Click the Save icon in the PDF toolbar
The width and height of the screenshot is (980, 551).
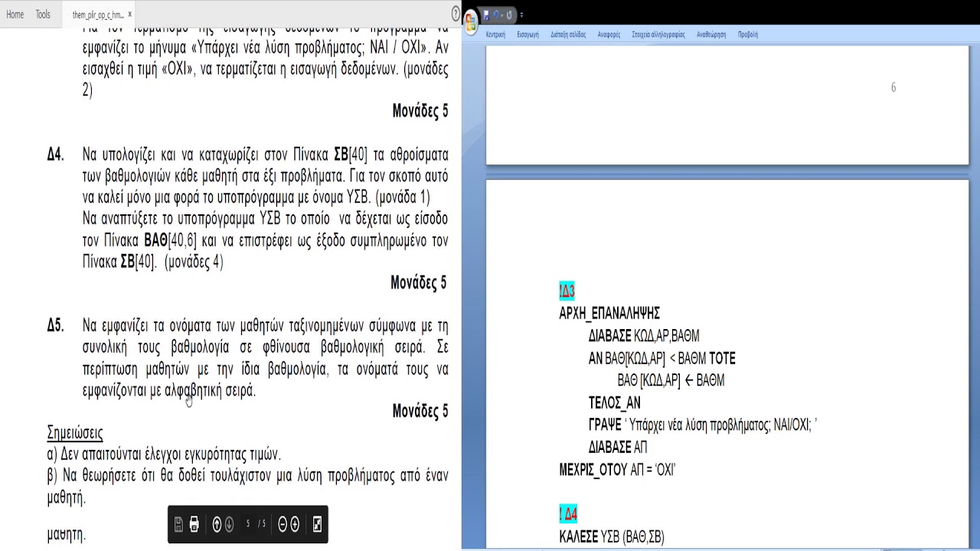coord(178,524)
